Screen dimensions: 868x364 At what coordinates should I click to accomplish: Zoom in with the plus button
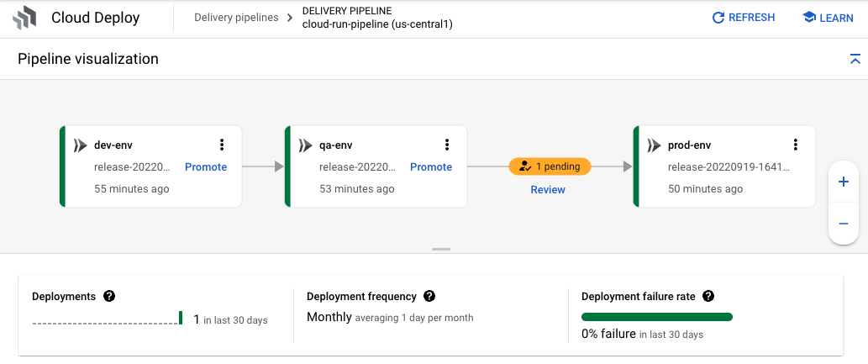(843, 182)
